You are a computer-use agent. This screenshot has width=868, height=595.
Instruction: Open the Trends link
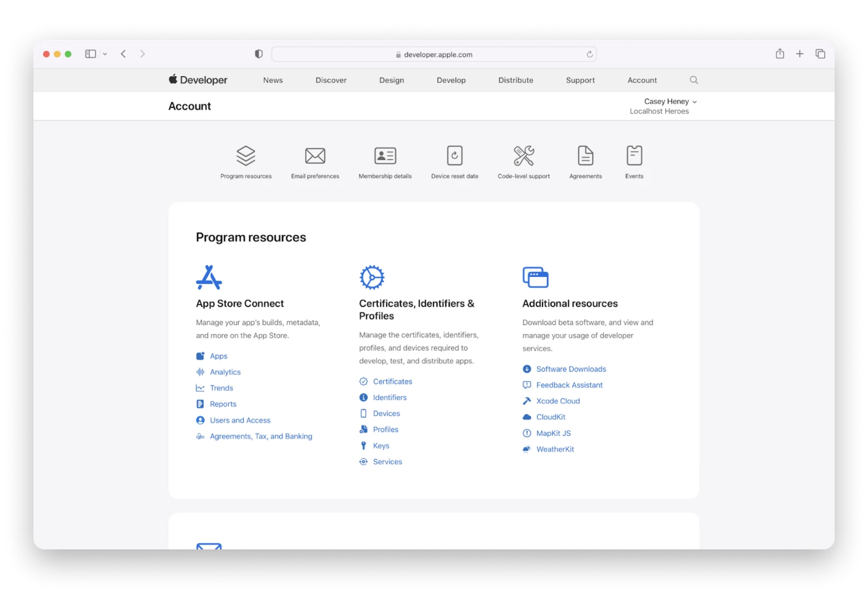coord(221,388)
